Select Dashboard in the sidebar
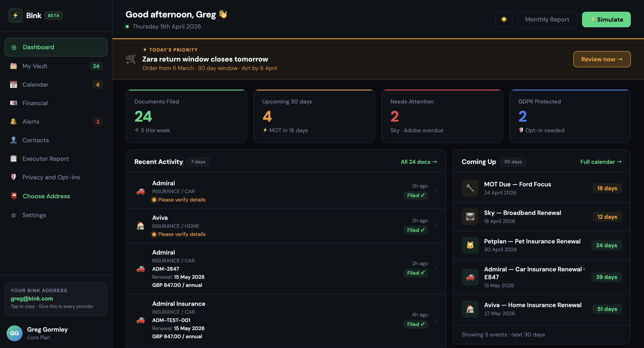 point(38,47)
